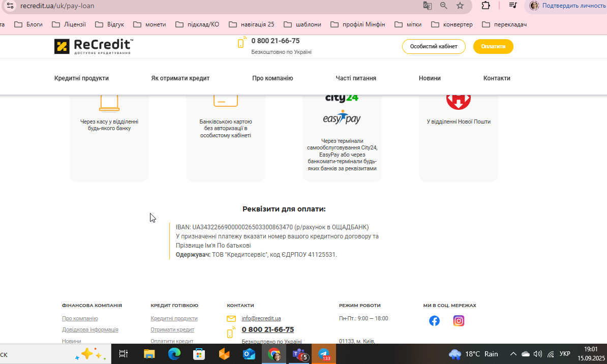This screenshot has height=364, width=607.
Task: Click the footer phone 0 800 21-66-75 link
Action: [267, 329]
